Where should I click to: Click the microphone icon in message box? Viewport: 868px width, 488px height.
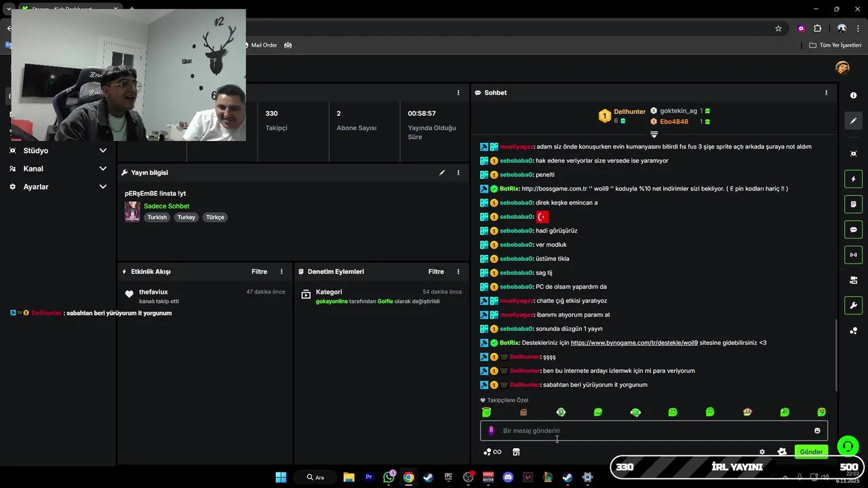(x=492, y=430)
